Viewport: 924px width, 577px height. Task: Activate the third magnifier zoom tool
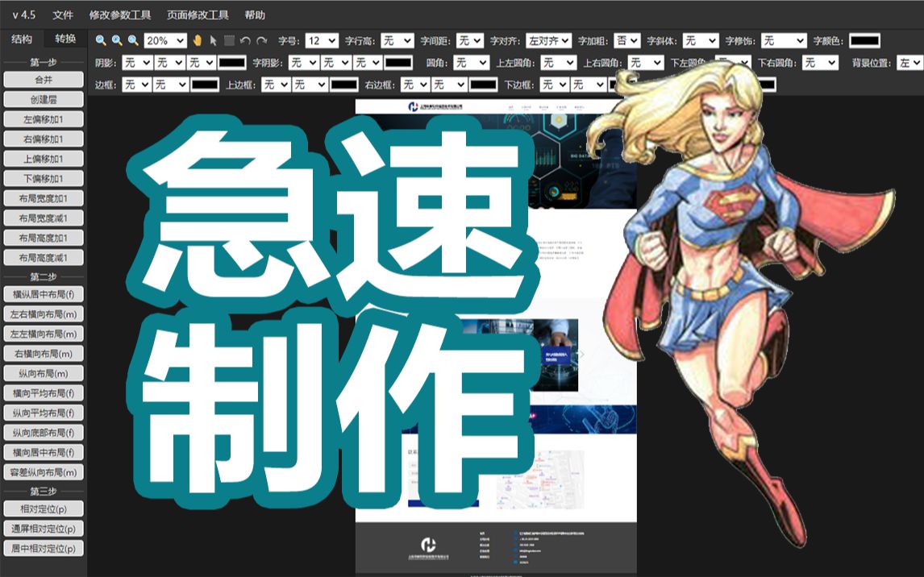click(x=131, y=40)
